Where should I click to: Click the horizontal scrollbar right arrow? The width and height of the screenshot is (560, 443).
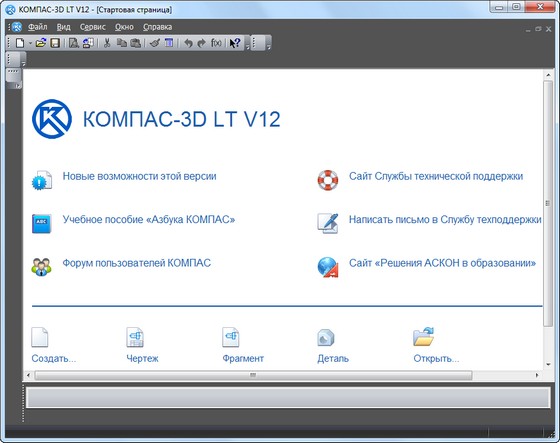pyautogui.click(x=537, y=375)
